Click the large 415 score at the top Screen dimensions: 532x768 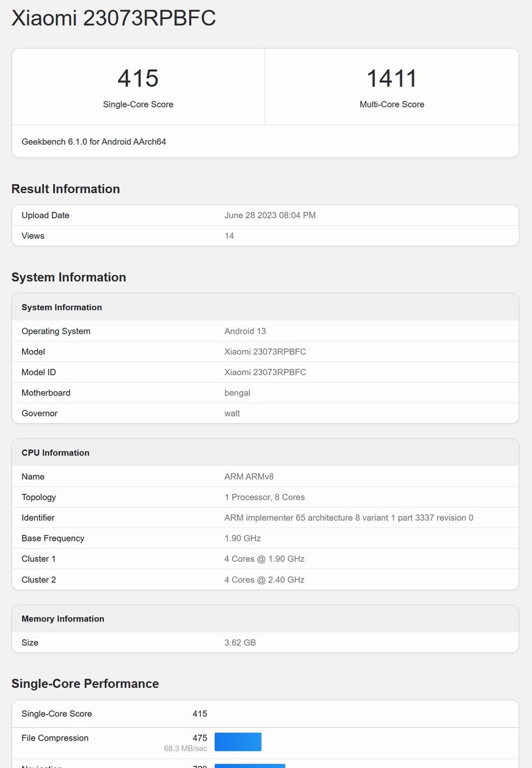point(138,79)
